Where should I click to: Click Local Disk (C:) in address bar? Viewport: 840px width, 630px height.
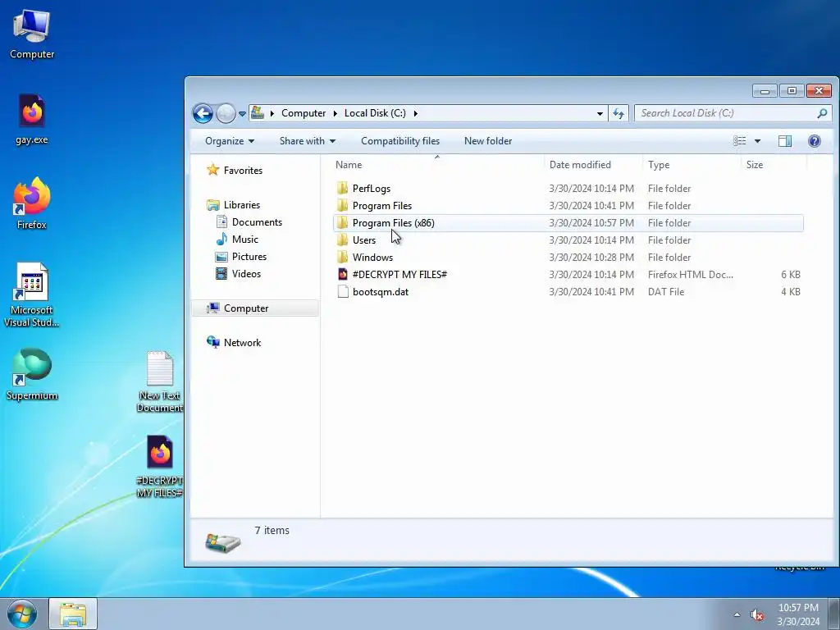coord(375,113)
